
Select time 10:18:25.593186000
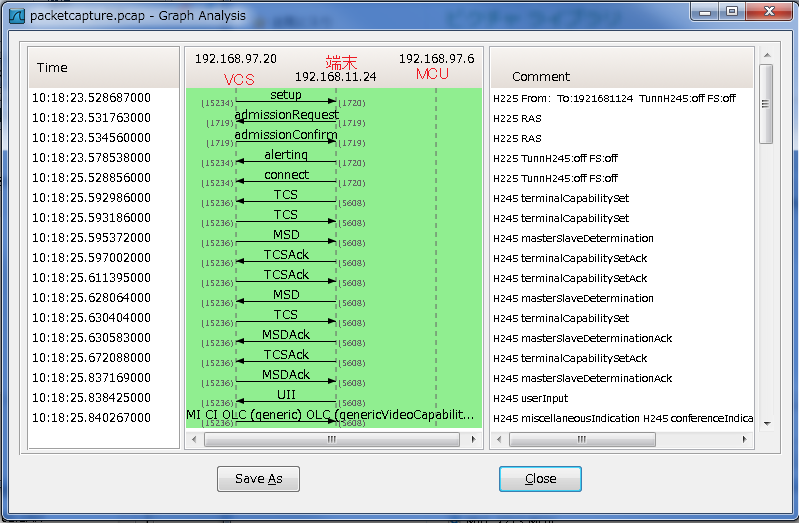(91, 218)
